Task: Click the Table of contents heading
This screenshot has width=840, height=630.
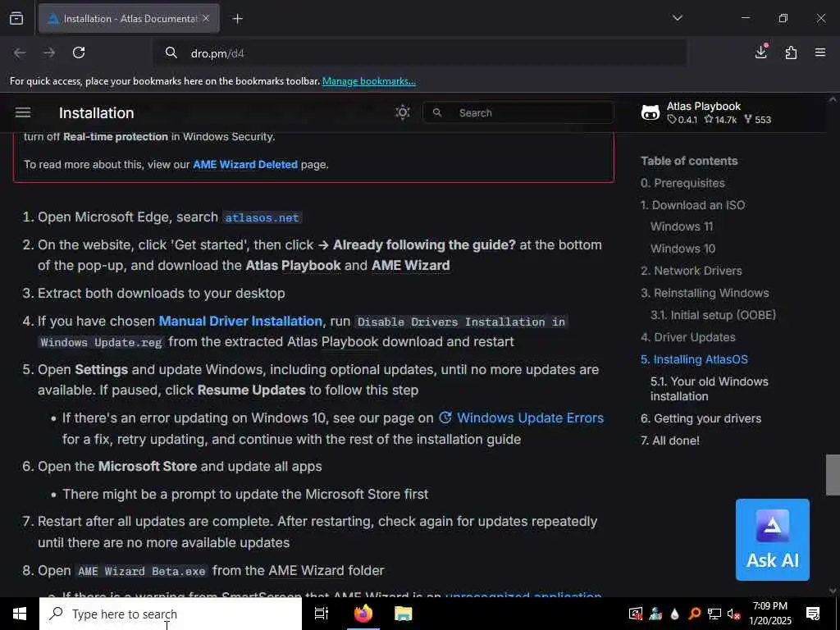Action: [x=689, y=161]
